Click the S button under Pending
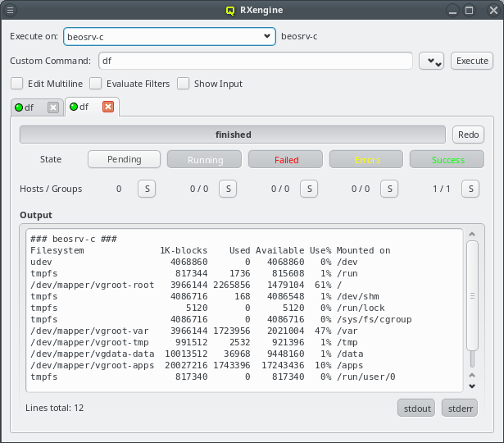The image size is (504, 443). click(146, 189)
